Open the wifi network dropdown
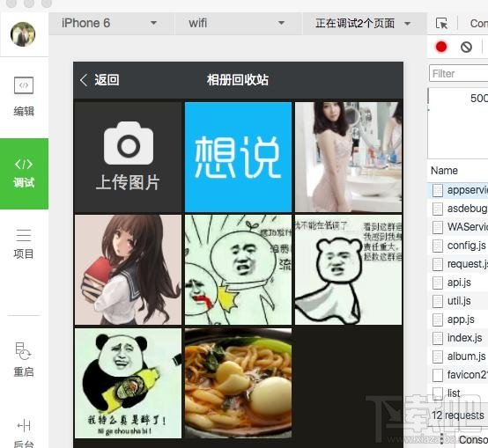488x448 pixels. click(x=238, y=23)
